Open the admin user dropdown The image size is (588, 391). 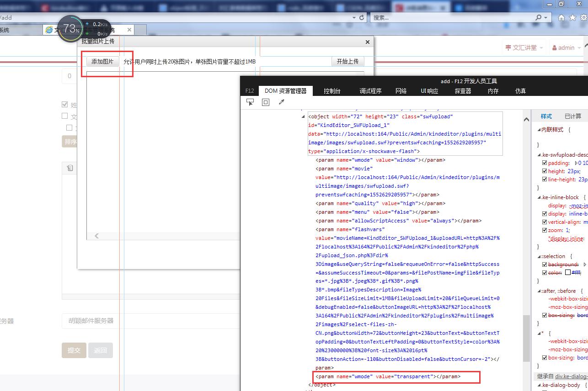tap(566, 48)
